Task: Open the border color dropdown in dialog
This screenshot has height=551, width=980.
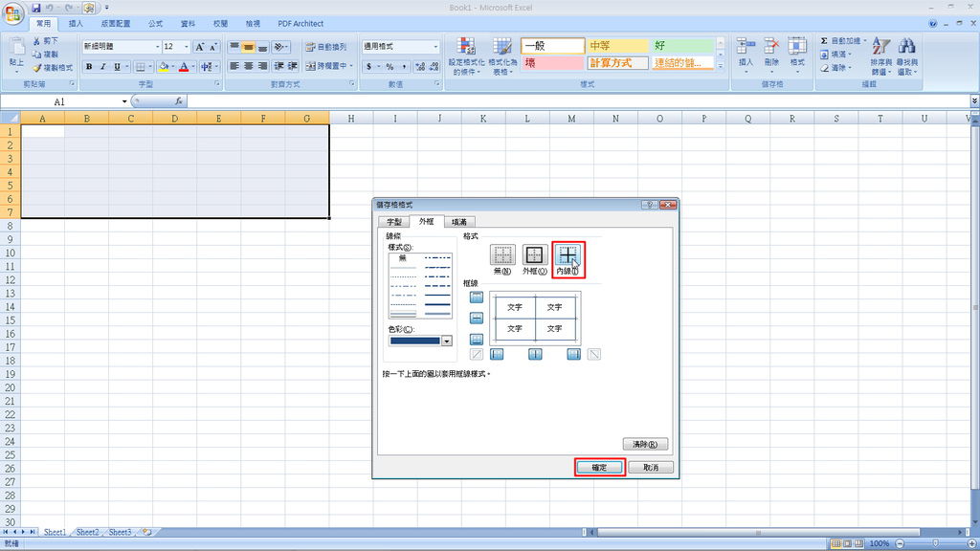Action: 447,342
